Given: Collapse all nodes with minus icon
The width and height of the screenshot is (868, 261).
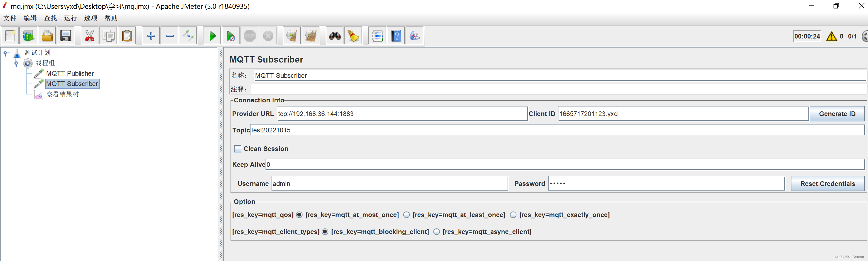Looking at the screenshot, I should [170, 36].
